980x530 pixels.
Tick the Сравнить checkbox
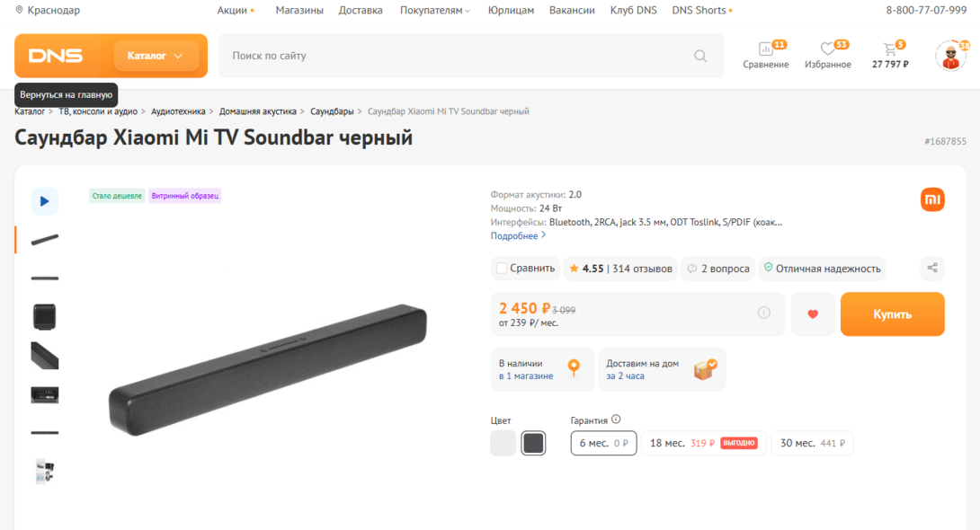tap(502, 268)
